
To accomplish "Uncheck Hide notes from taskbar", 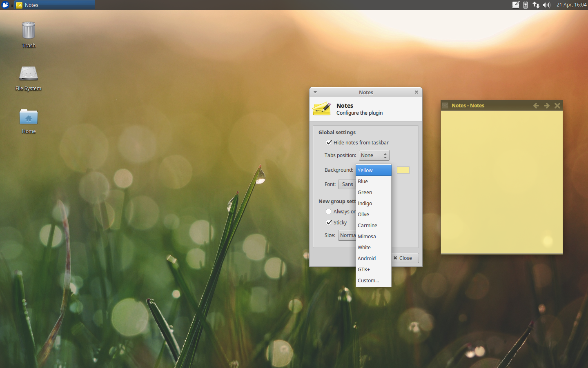I will point(329,142).
